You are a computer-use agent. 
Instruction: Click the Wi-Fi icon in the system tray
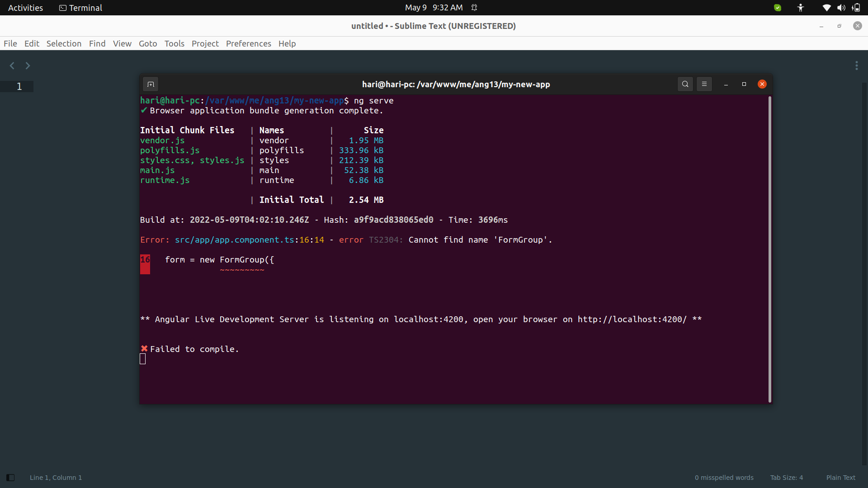pyautogui.click(x=826, y=8)
